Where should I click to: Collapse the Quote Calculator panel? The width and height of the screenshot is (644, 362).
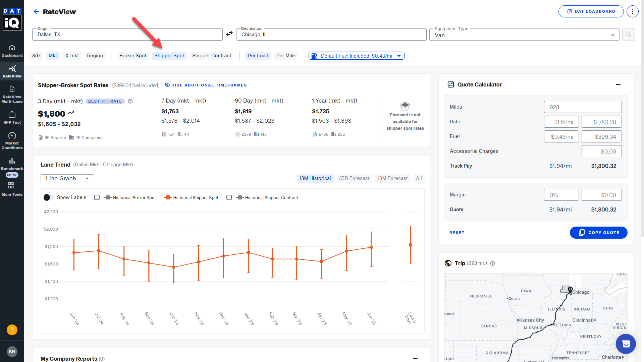(x=618, y=84)
